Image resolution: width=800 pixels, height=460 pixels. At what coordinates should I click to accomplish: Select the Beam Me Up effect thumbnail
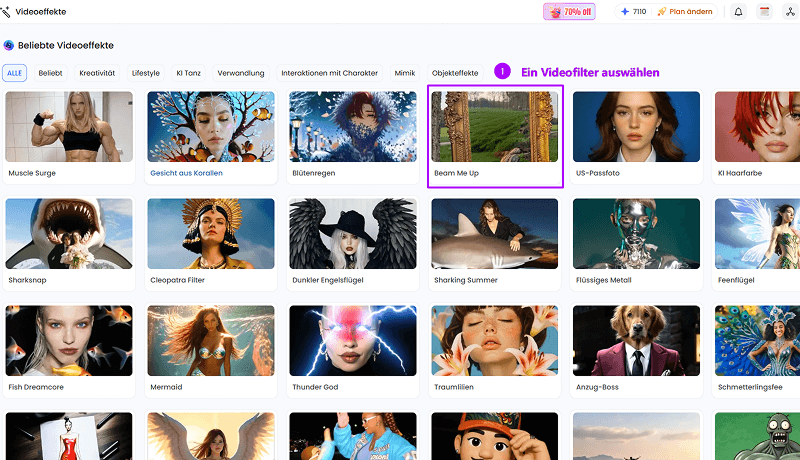495,127
